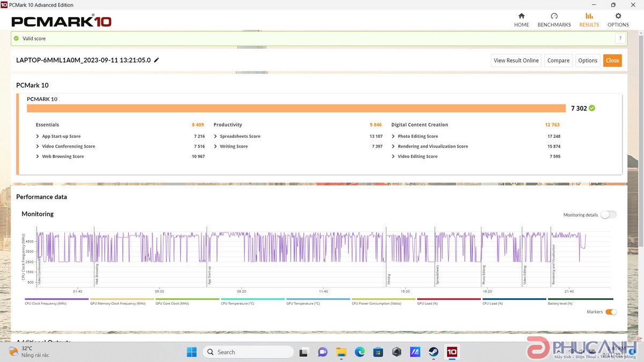The height and width of the screenshot is (362, 644).
Task: Open Microsoft Store from the taskbar
Action: [x=378, y=352]
